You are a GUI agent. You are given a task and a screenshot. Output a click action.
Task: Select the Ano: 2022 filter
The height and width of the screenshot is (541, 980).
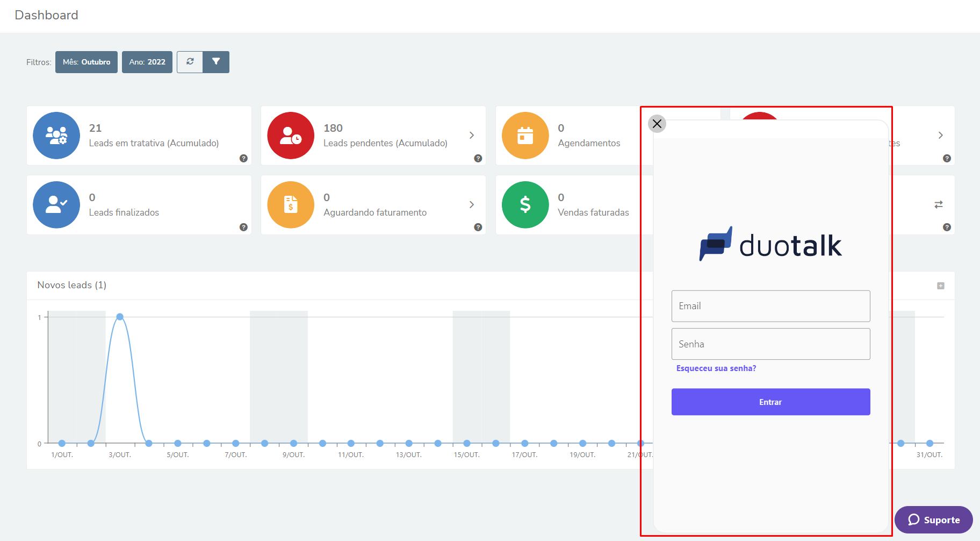coord(147,62)
